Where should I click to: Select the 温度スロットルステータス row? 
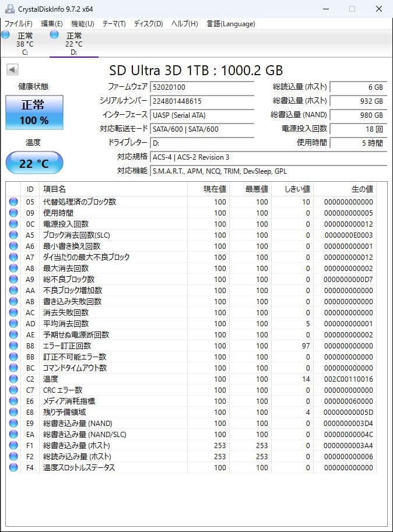191,467
